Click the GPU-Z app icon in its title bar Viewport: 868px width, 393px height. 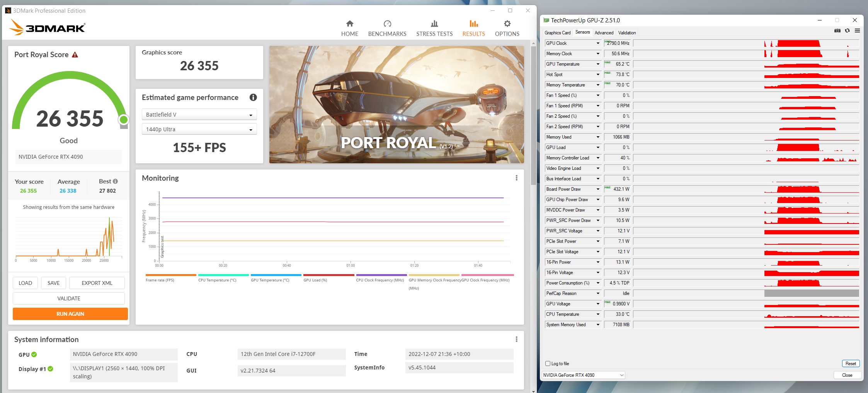click(546, 20)
